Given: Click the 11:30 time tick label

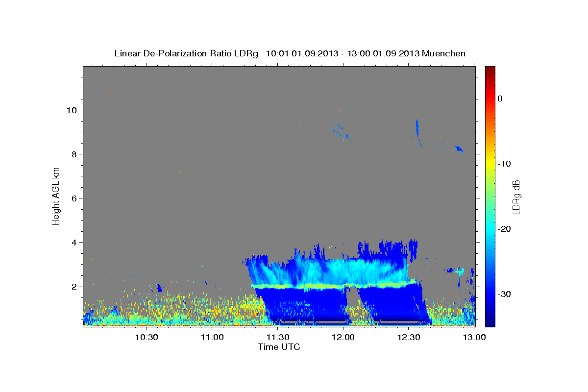Looking at the screenshot, I should pos(278,338).
